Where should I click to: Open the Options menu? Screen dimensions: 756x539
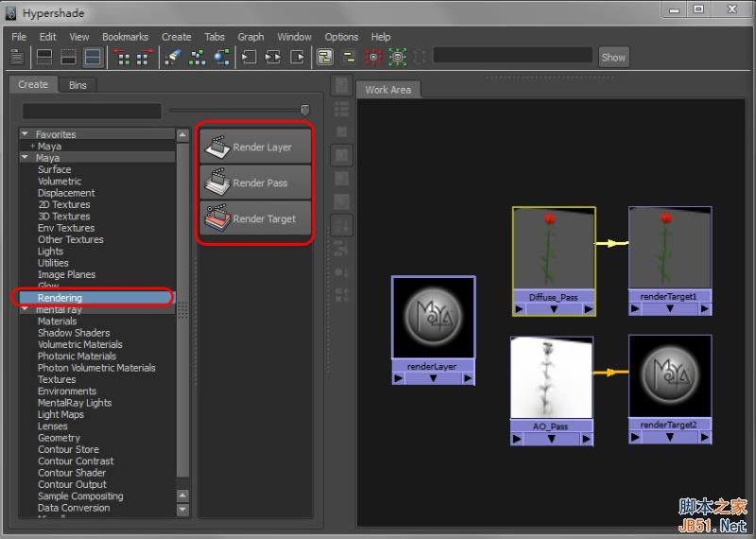(341, 37)
